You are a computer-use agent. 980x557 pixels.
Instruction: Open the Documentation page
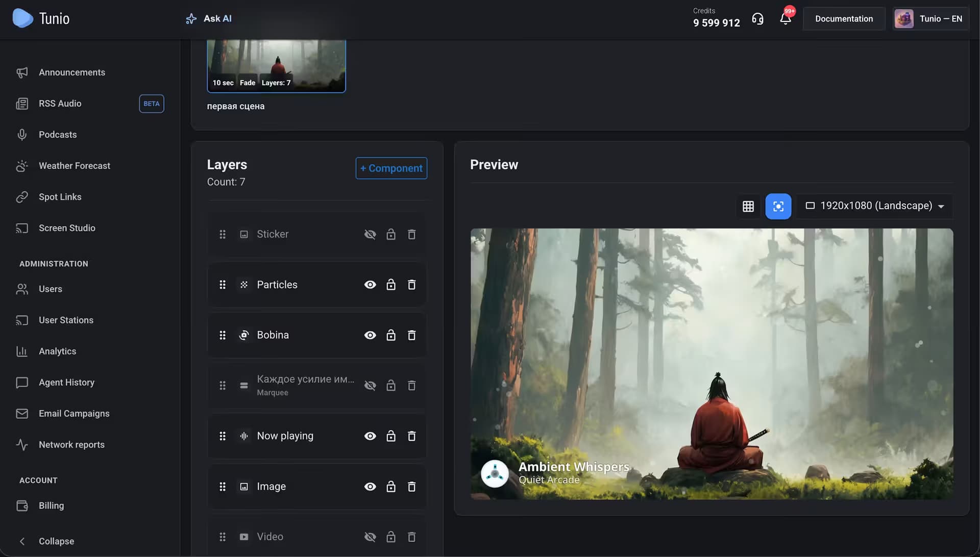pos(844,19)
